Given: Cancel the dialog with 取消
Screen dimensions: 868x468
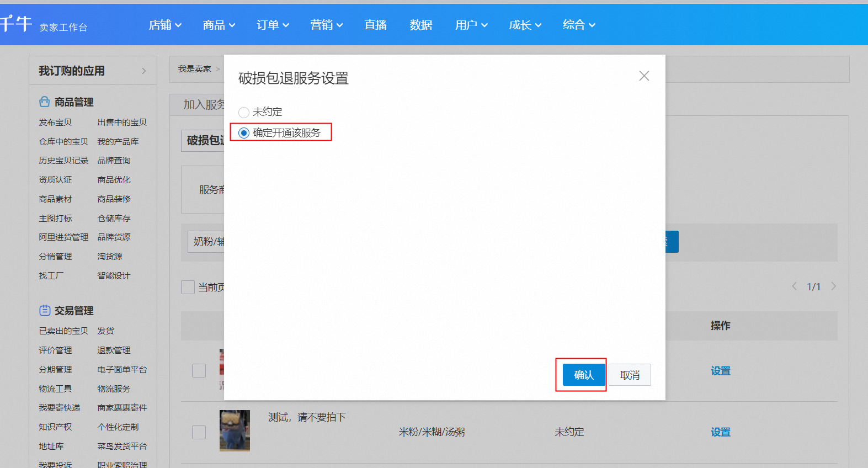Looking at the screenshot, I should pyautogui.click(x=630, y=375).
